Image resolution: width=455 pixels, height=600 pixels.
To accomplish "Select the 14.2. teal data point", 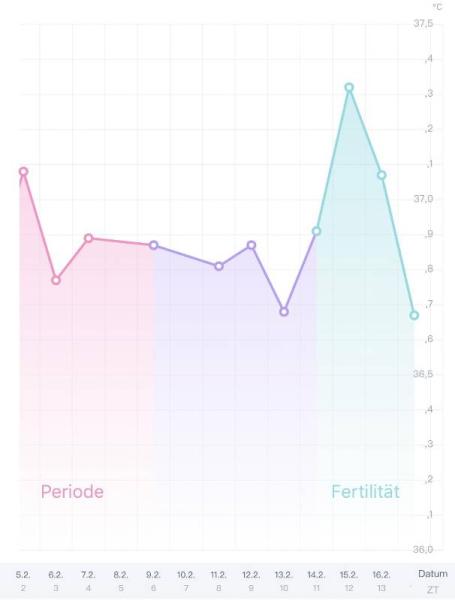I will coord(316,231).
